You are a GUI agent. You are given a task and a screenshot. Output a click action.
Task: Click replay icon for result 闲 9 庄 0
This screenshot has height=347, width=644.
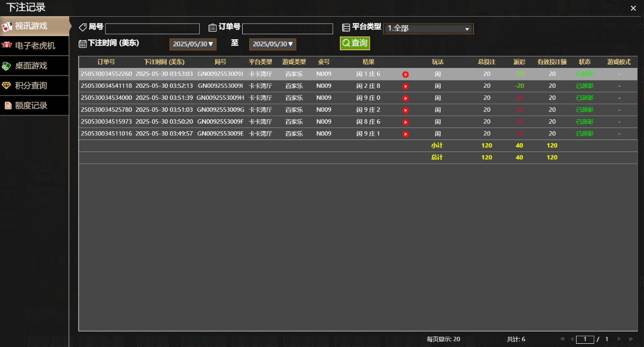405,98
